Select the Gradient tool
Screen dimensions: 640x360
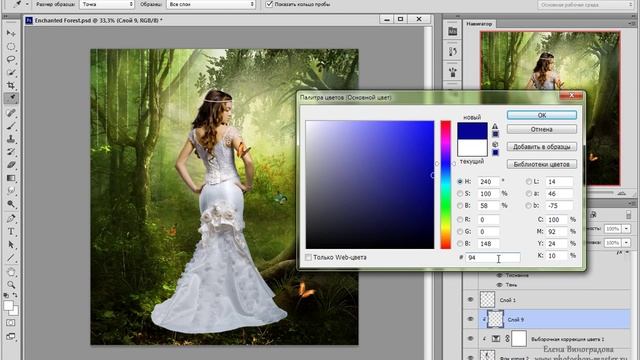[11, 178]
